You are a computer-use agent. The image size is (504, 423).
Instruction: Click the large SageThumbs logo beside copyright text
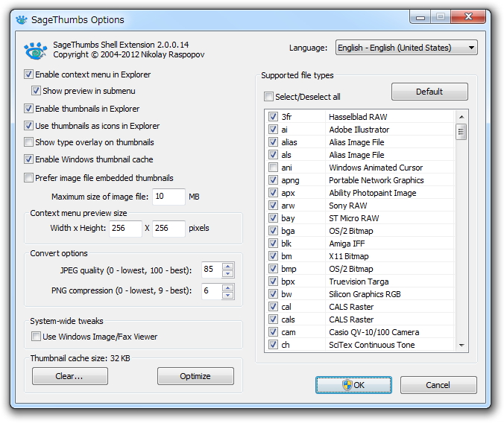click(35, 51)
